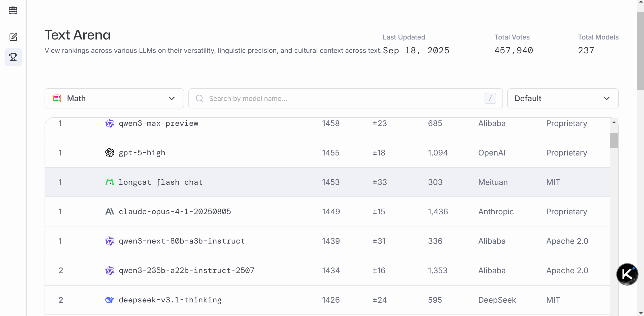Click the new chat compose icon
The width and height of the screenshot is (644, 316).
(x=13, y=37)
